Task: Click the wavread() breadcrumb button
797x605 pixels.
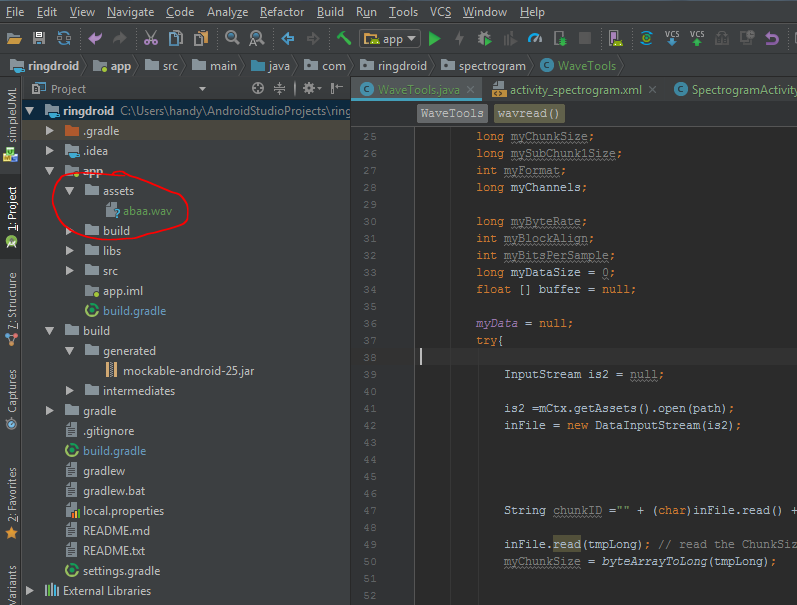Action: tap(527, 113)
